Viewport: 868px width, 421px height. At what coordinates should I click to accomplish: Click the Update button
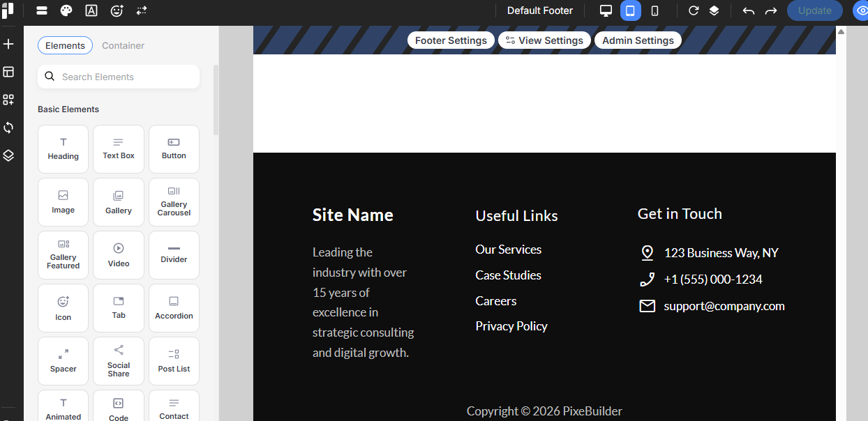(x=814, y=10)
